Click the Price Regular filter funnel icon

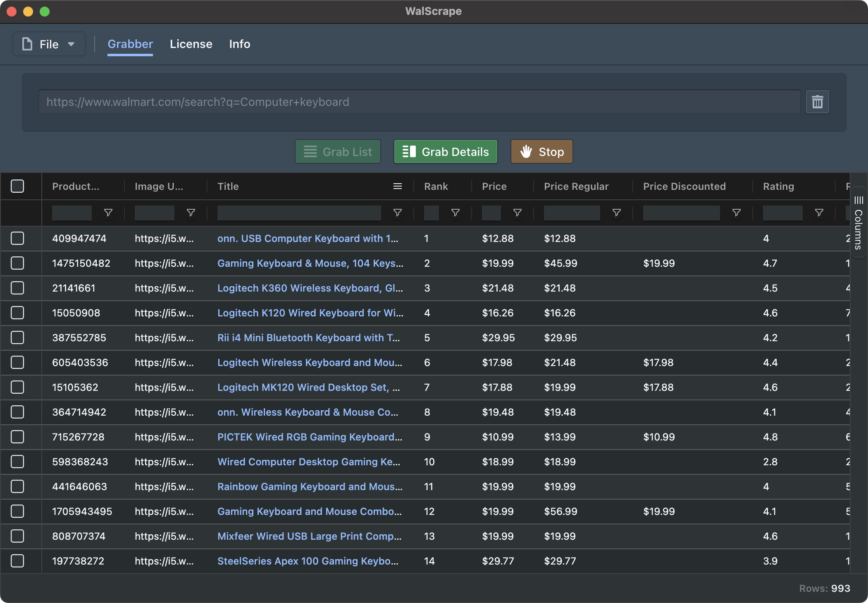coord(616,213)
